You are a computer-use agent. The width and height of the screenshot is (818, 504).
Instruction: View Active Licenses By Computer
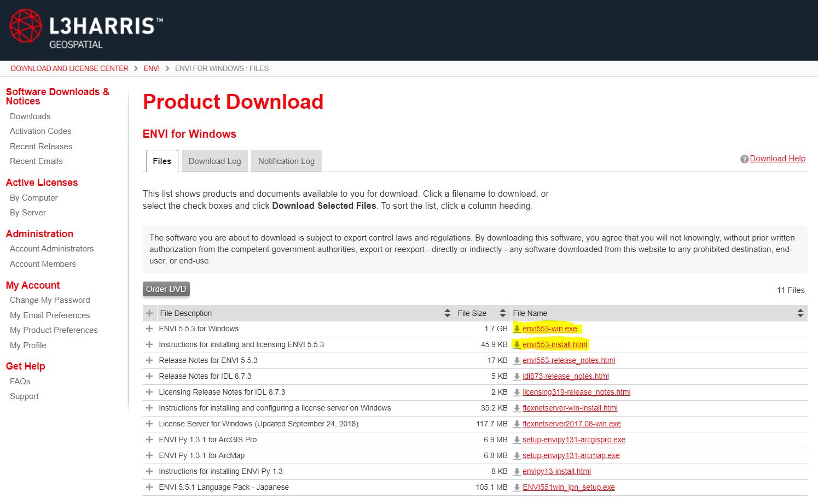(x=34, y=198)
